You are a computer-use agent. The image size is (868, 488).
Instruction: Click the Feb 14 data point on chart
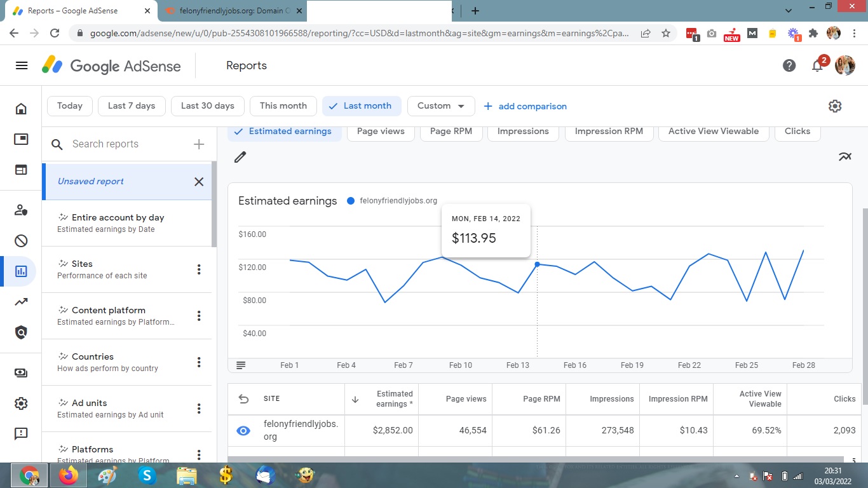coord(538,264)
